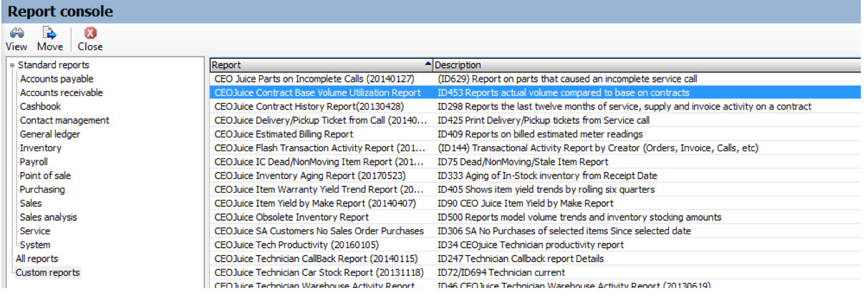Open the Payroll category
The height and width of the screenshot is (298, 868).
coord(34,162)
